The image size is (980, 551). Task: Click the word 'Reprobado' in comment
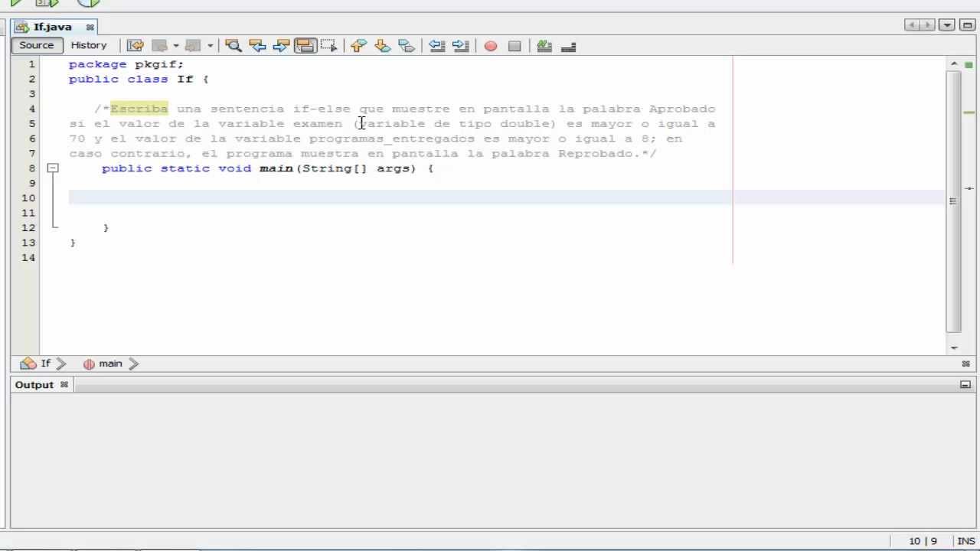[x=595, y=153]
